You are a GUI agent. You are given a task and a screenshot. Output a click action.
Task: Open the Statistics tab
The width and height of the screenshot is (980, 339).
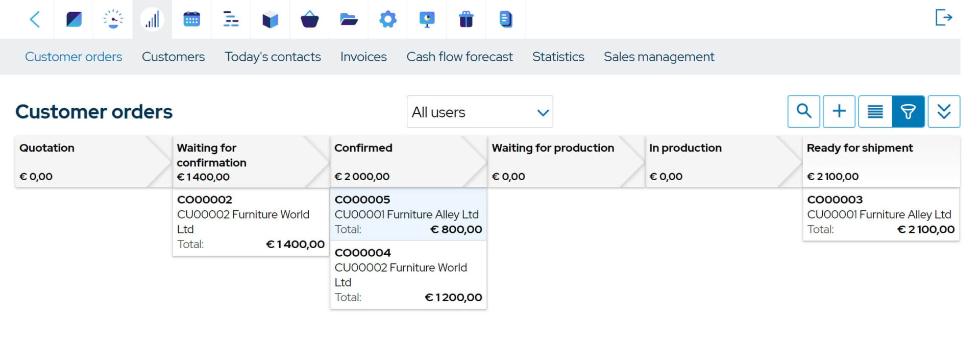click(558, 57)
